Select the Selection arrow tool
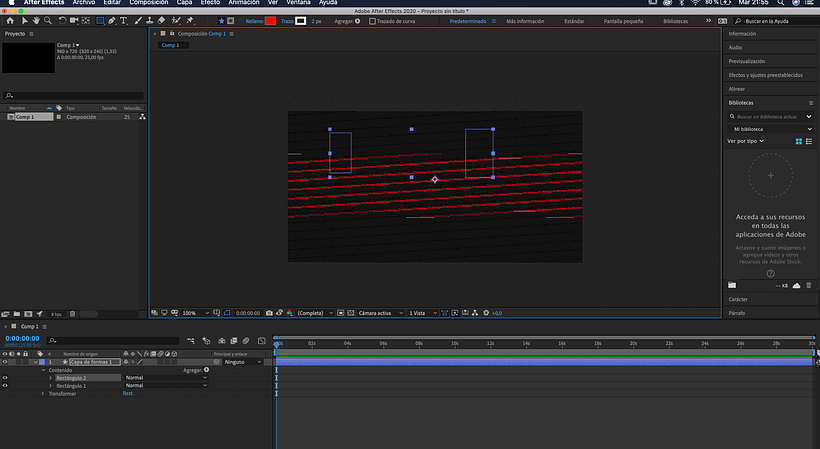The width and height of the screenshot is (820, 449). point(24,21)
